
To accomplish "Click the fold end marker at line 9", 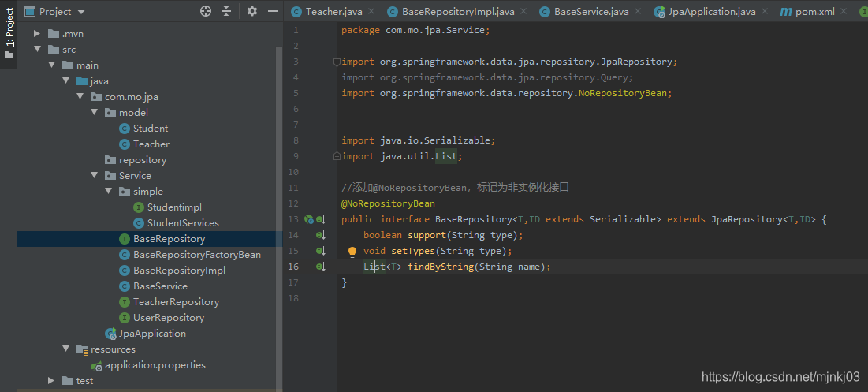I will (337, 157).
